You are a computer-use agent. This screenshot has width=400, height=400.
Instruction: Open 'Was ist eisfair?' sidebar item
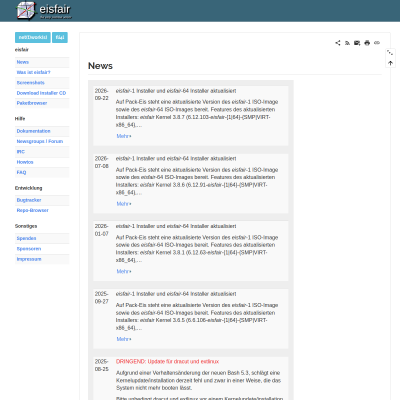[33, 72]
